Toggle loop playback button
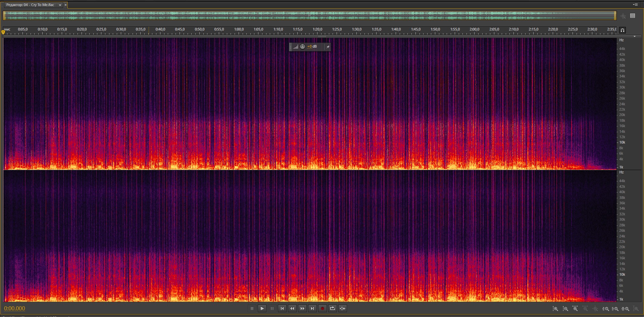 coord(332,309)
